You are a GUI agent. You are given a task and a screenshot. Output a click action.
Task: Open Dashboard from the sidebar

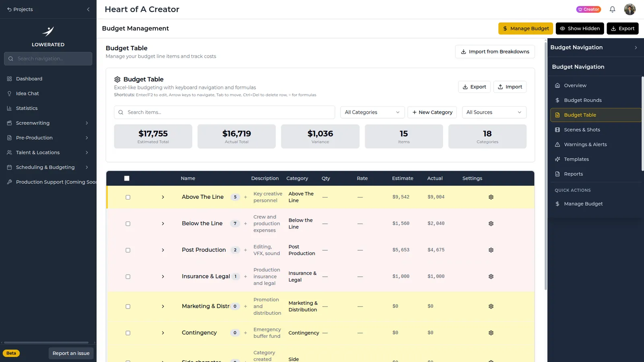click(x=48, y=79)
